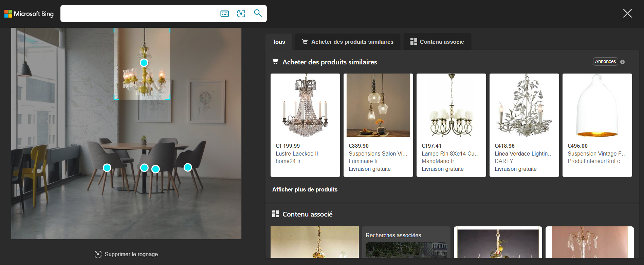This screenshot has width=644, height=265.
Task: Switch to the Tous tab
Action: pos(279,42)
